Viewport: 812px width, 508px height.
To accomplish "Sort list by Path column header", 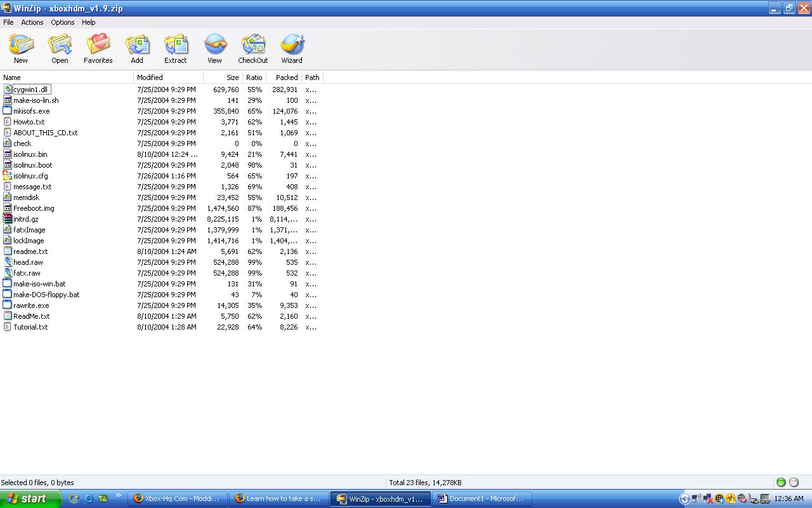I will [313, 77].
